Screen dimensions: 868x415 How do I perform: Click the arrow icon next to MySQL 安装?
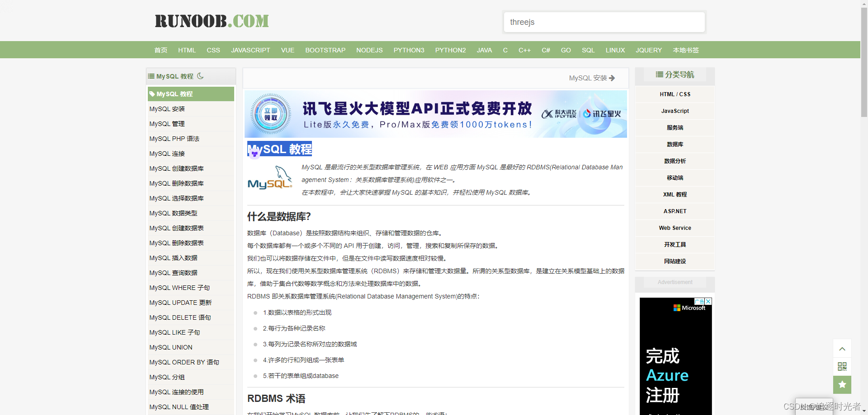click(x=613, y=78)
